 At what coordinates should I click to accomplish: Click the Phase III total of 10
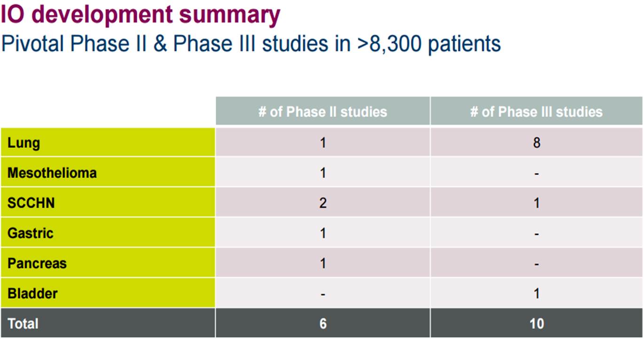point(536,323)
